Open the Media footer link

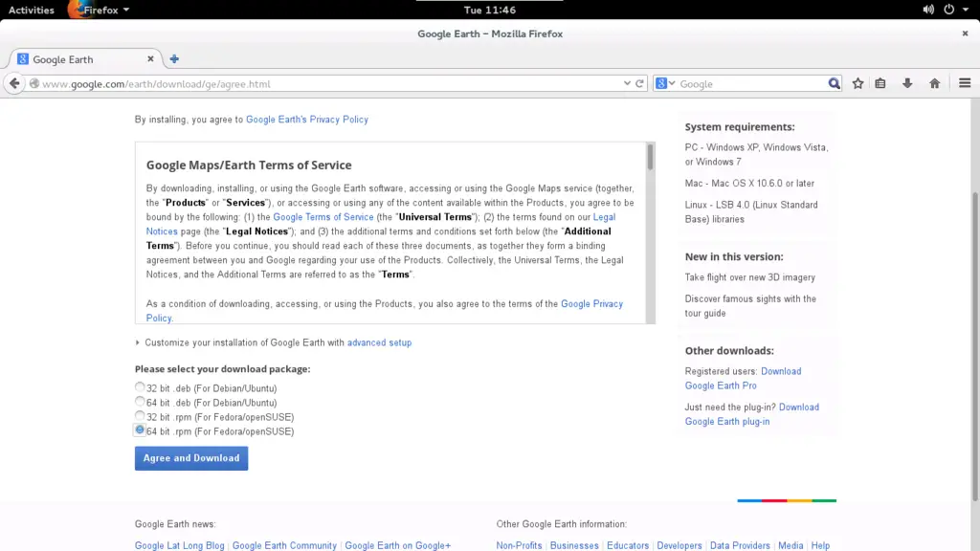(791, 545)
